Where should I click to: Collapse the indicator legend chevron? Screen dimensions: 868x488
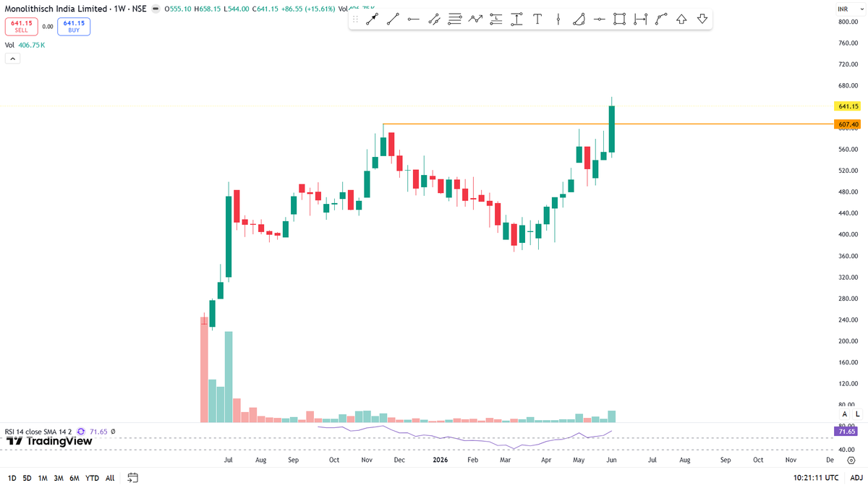12,59
